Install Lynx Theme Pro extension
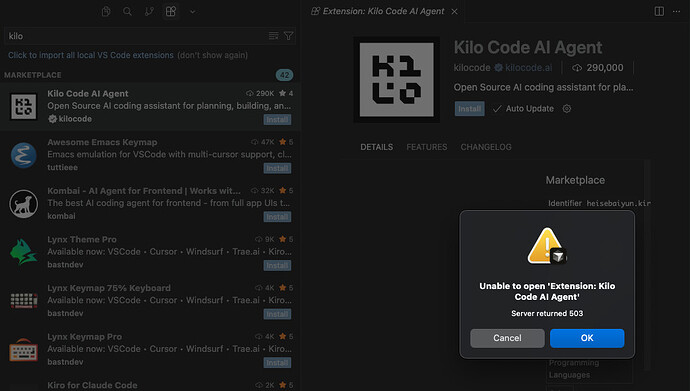The height and width of the screenshot is (391, 690). pos(277,265)
